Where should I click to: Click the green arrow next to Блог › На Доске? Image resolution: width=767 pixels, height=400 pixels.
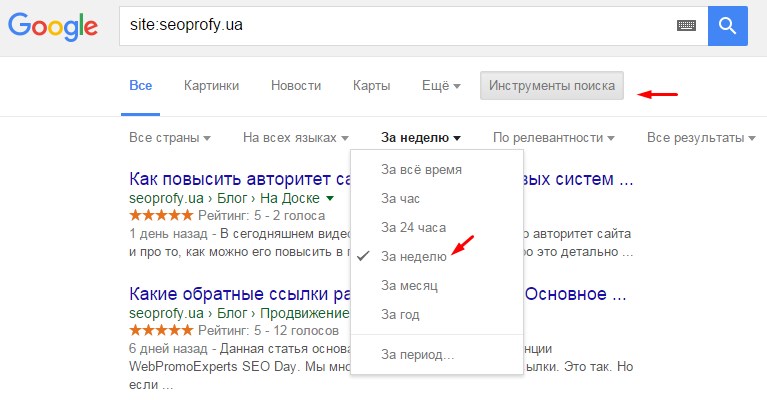329,199
